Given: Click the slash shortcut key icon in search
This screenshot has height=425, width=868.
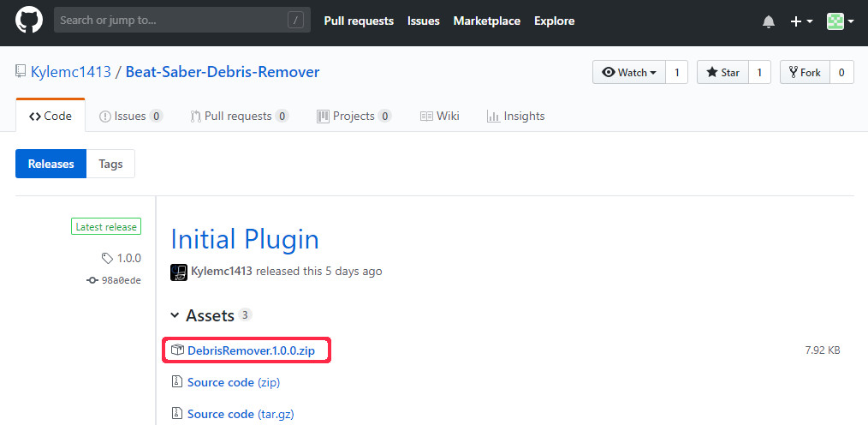Looking at the screenshot, I should (x=295, y=21).
